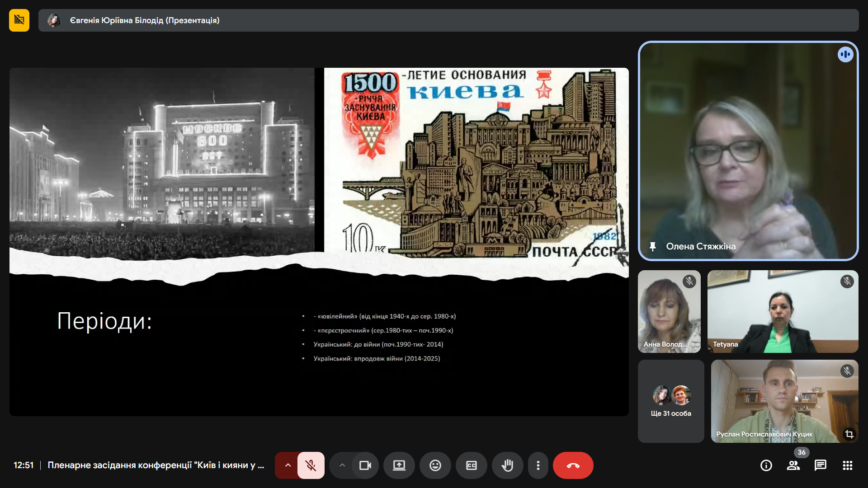868x488 pixels.
Task: Click the pin icon on Олена Стяжкіна's tile
Action: 652,247
